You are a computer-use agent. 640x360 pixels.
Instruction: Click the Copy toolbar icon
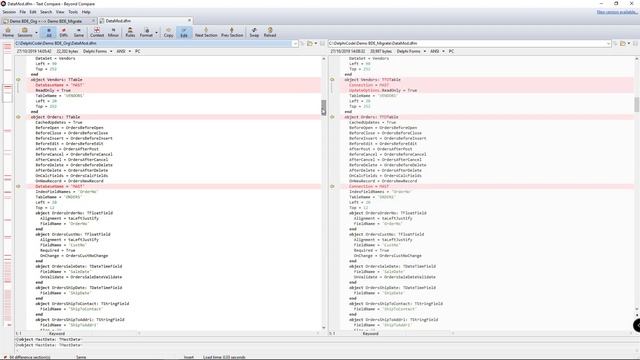point(169,32)
